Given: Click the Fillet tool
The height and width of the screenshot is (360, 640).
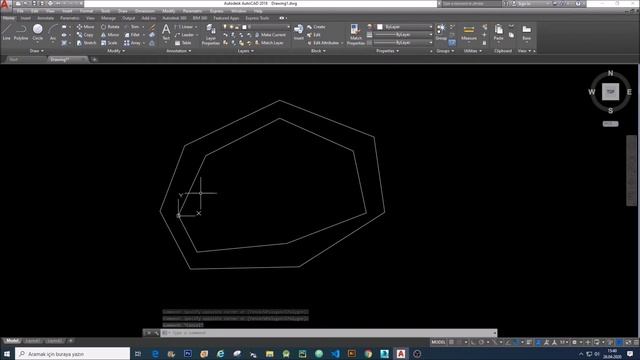Looking at the screenshot, I should click(x=132, y=35).
